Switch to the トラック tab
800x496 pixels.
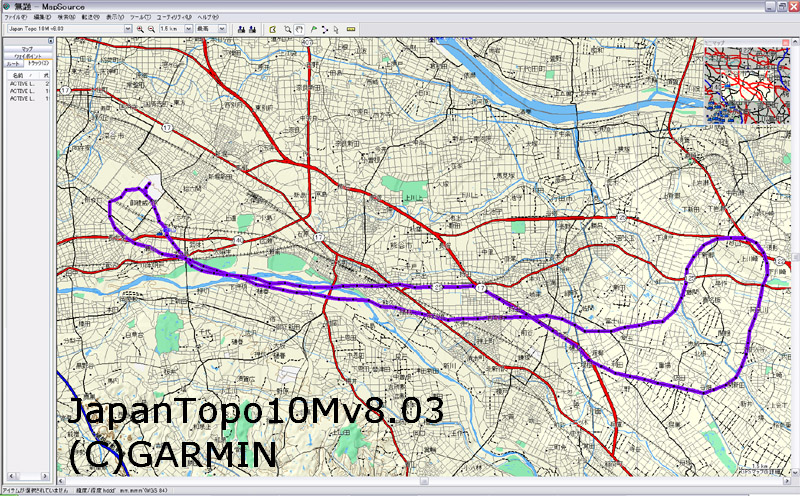coord(38,64)
